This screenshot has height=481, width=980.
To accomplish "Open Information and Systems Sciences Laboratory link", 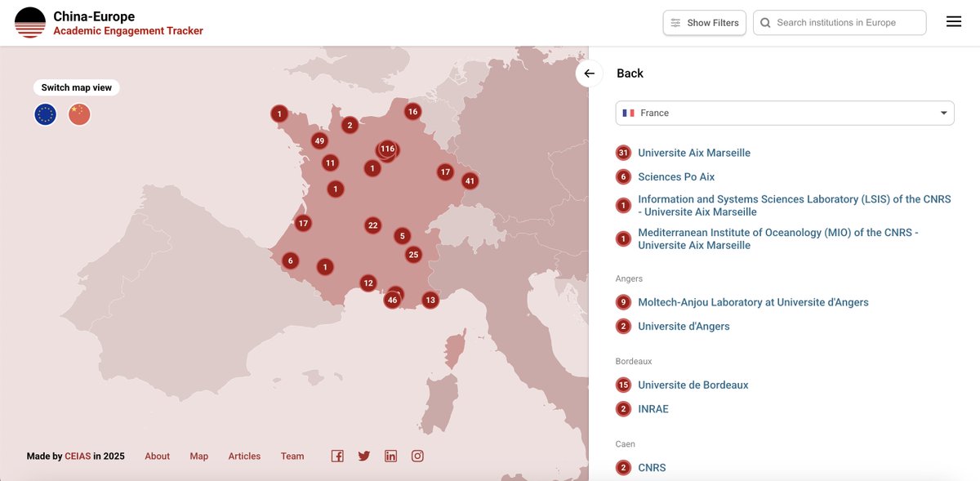I will 795,205.
